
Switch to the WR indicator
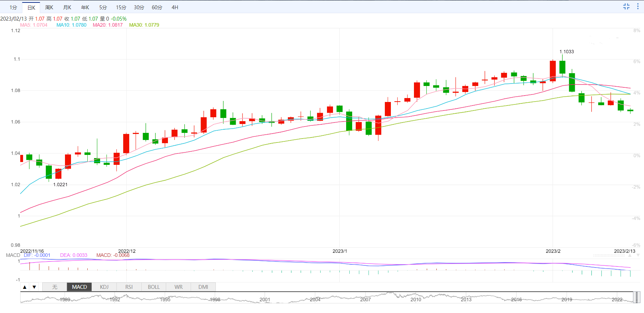[x=179, y=287]
